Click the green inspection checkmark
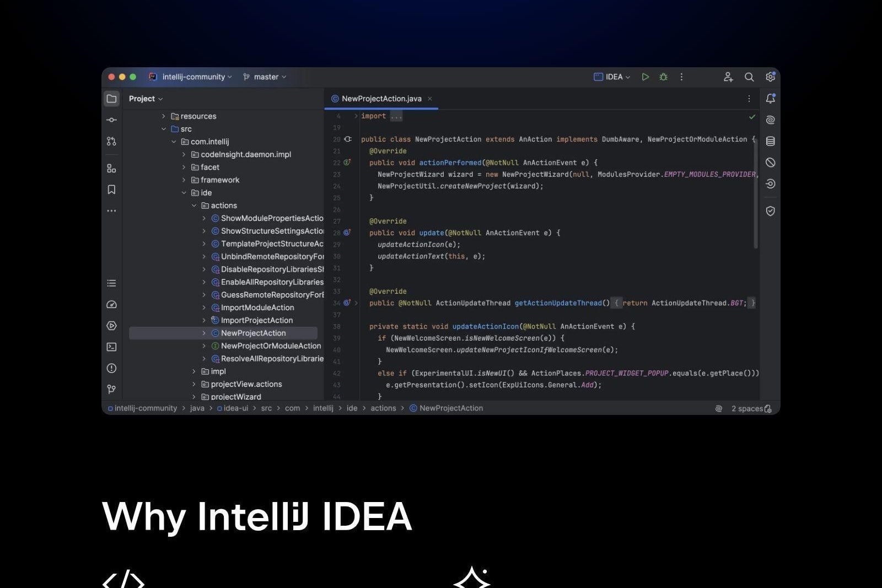882x588 pixels. point(752,117)
